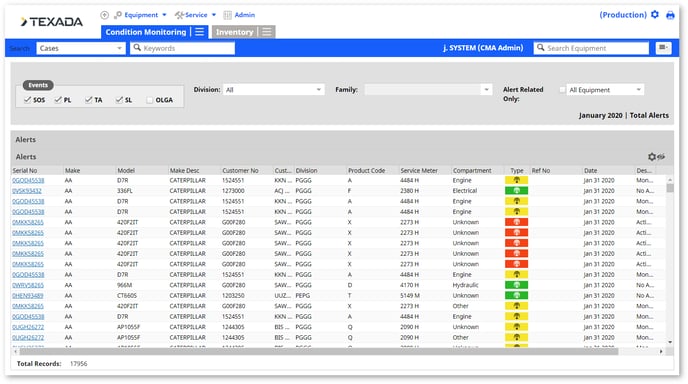Viewport: 688px width, 384px height.
Task: Uncheck the SL events checkbox
Action: pos(119,100)
